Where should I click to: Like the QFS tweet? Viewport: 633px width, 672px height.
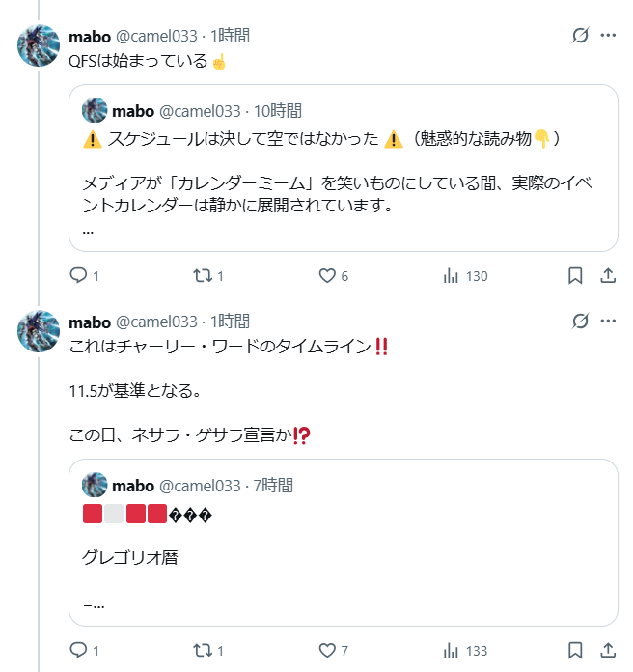[327, 276]
